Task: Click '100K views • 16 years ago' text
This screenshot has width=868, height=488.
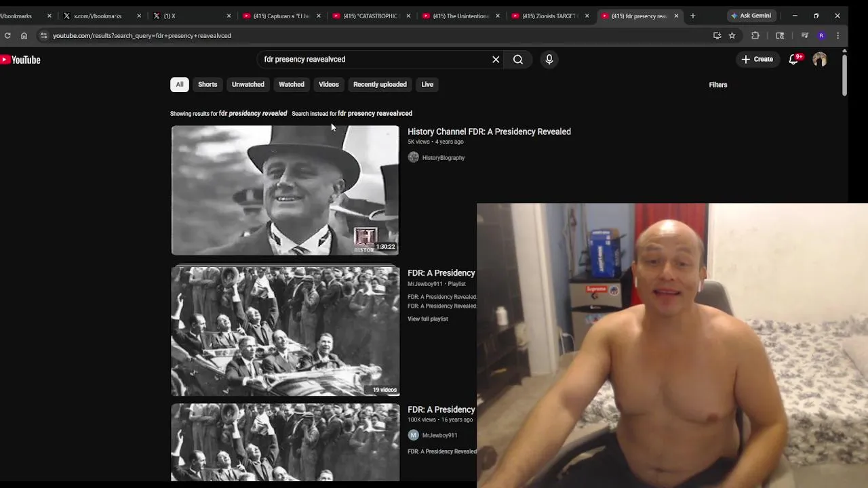Action: 440,420
